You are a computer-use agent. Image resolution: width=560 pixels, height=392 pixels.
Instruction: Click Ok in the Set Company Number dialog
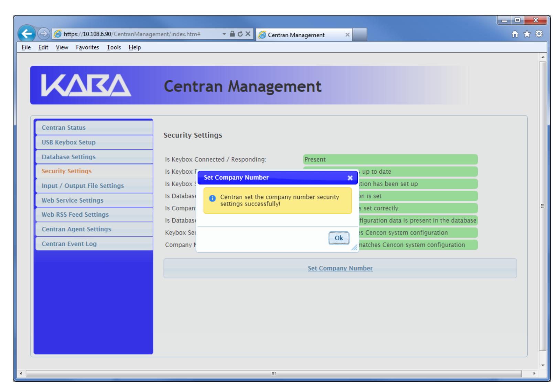coord(339,238)
